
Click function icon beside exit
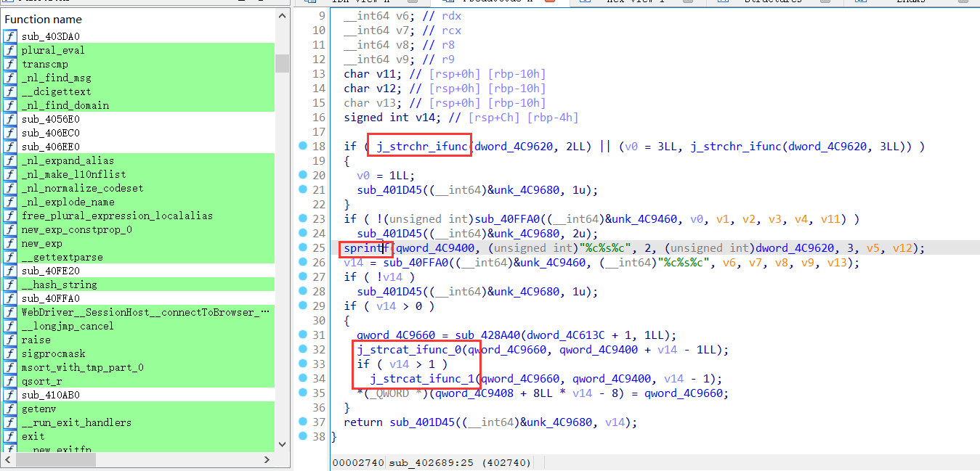10,436
